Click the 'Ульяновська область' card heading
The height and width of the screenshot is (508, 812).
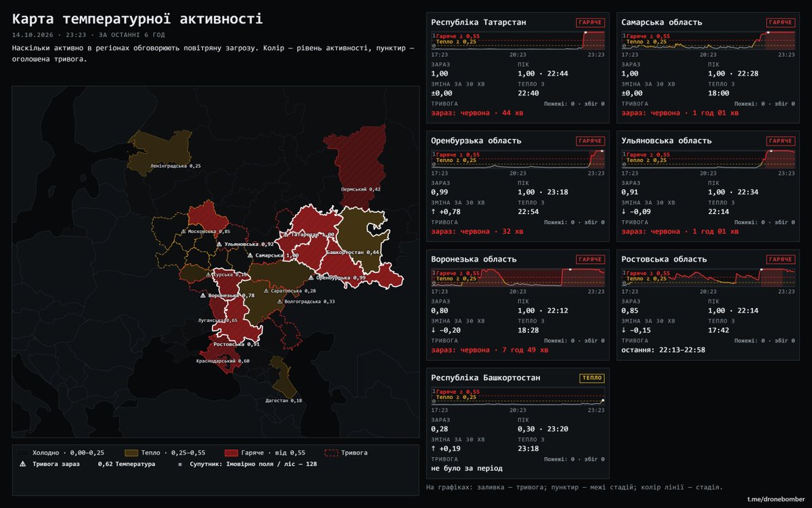(667, 141)
